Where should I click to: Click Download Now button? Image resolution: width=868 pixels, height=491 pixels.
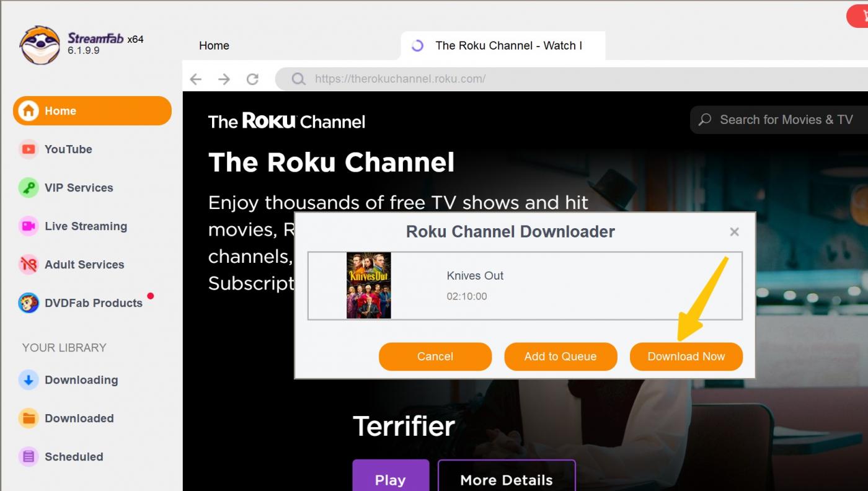[x=686, y=356]
